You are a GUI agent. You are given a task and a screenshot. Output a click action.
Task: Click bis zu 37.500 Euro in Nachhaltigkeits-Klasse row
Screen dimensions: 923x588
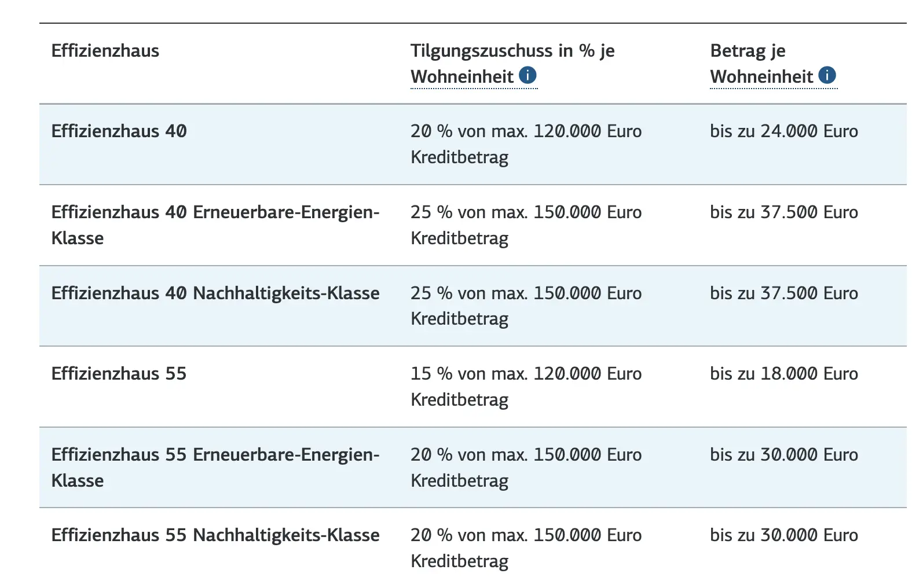[784, 293]
